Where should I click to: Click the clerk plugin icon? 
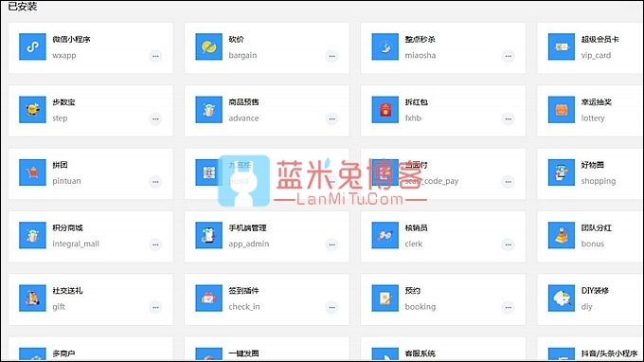point(385,235)
